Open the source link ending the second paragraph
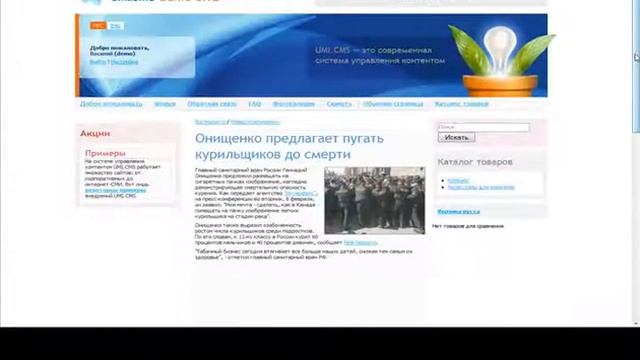Image resolution: width=640 pixels, height=360 pixels. (x=360, y=243)
